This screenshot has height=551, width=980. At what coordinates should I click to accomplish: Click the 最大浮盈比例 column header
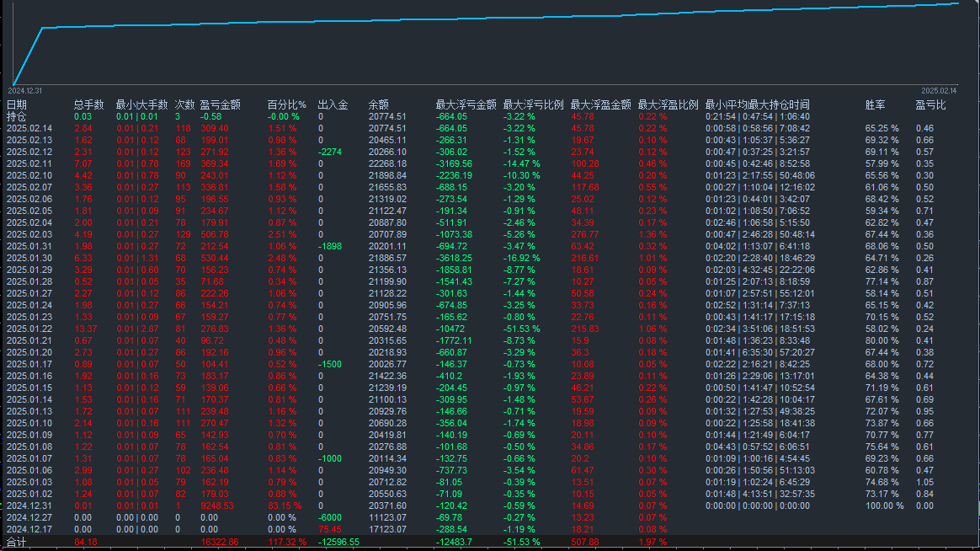[668, 104]
